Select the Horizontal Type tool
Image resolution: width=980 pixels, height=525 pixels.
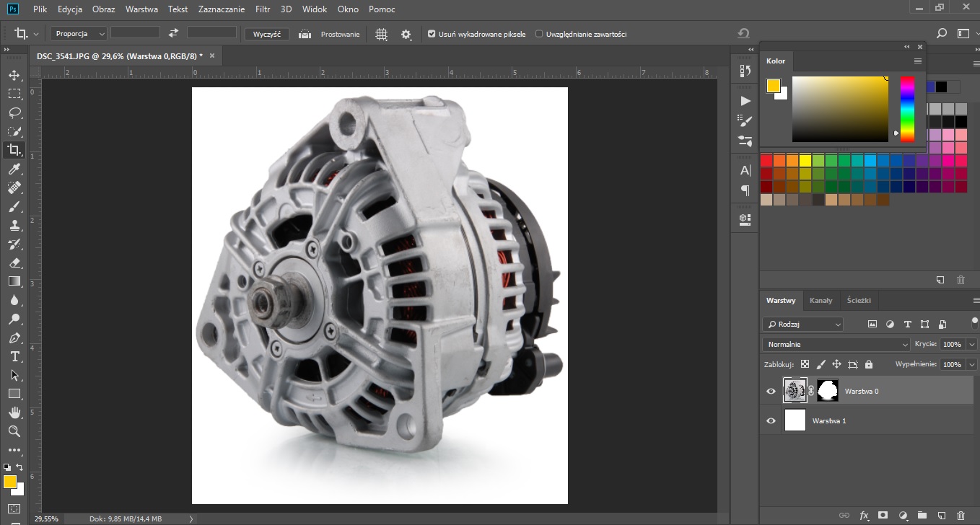[x=14, y=356]
